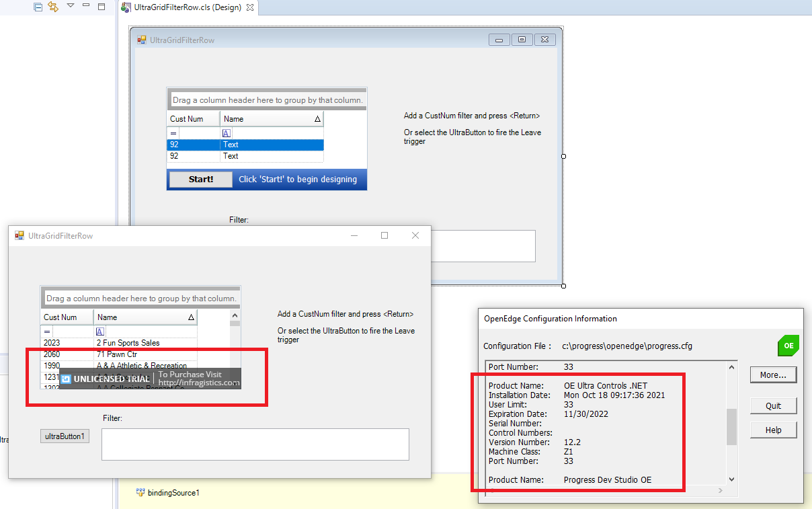812x509 pixels.
Task: Click the group-by drag area in the running form grid
Action: point(141,299)
